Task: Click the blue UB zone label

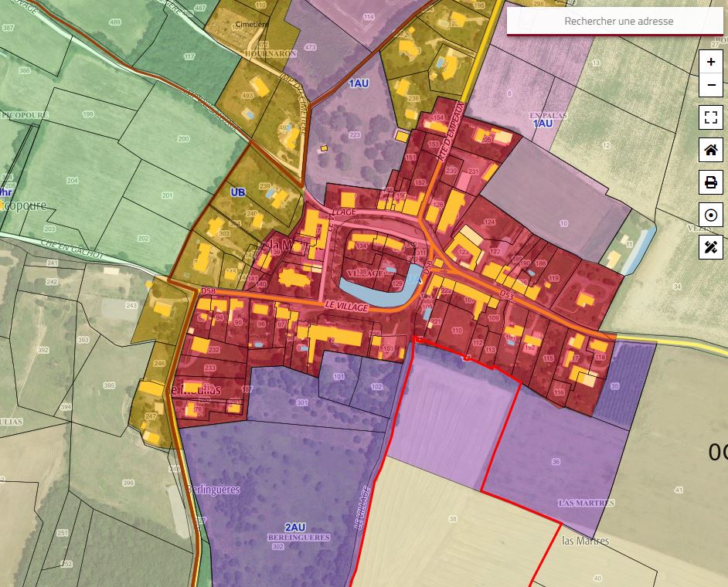Action: click(237, 192)
